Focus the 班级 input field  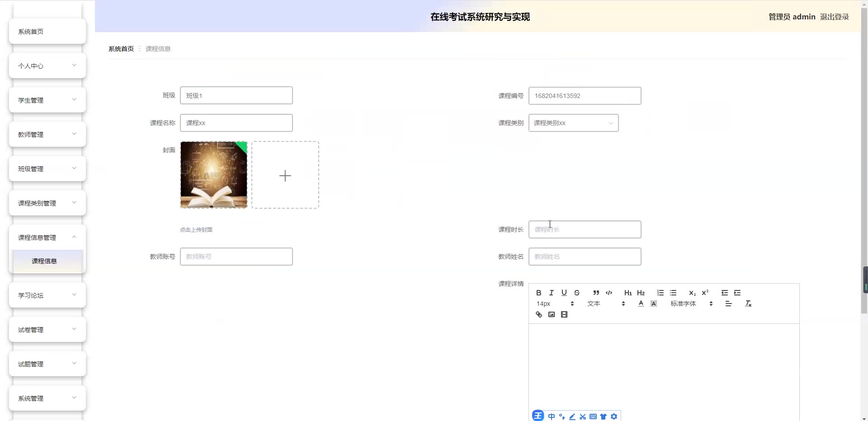pyautogui.click(x=236, y=95)
